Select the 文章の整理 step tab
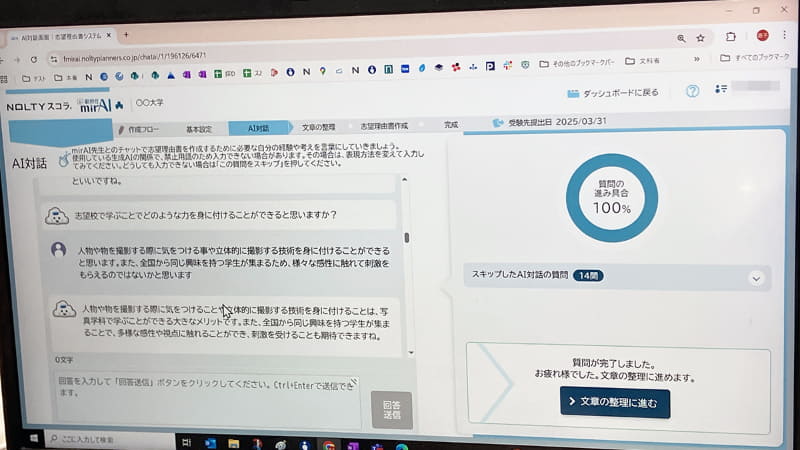The height and width of the screenshot is (450, 800). pos(318,127)
